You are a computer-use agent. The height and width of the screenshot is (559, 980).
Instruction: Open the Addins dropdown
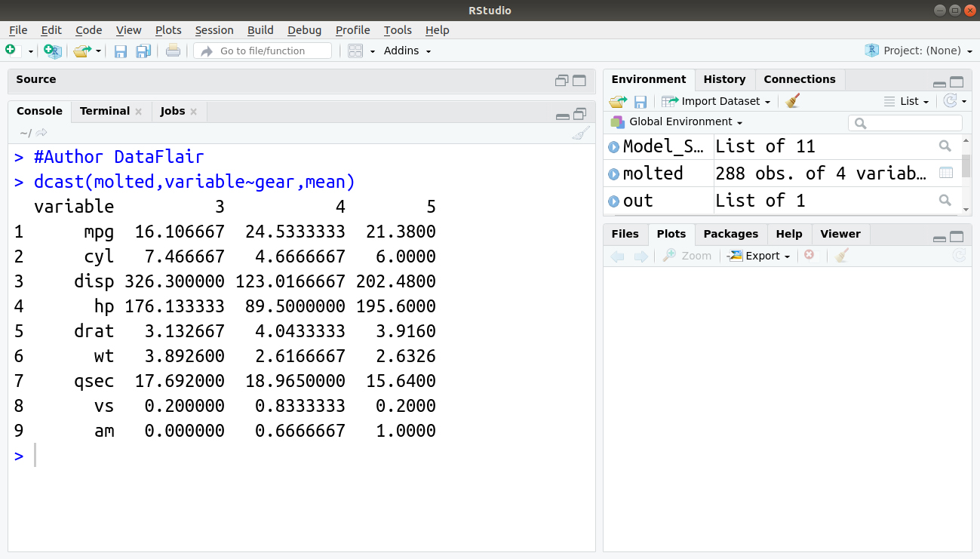point(407,51)
